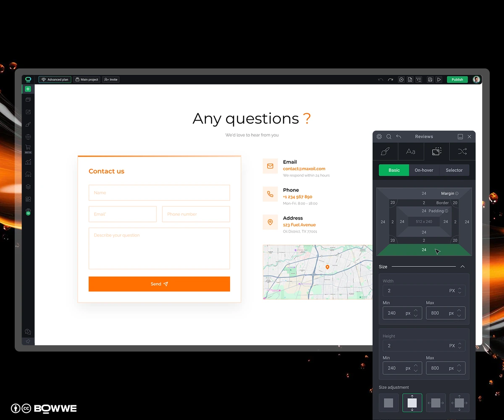
Task: Select the vertical stretch size adjustment option
Action: [x=412, y=403]
